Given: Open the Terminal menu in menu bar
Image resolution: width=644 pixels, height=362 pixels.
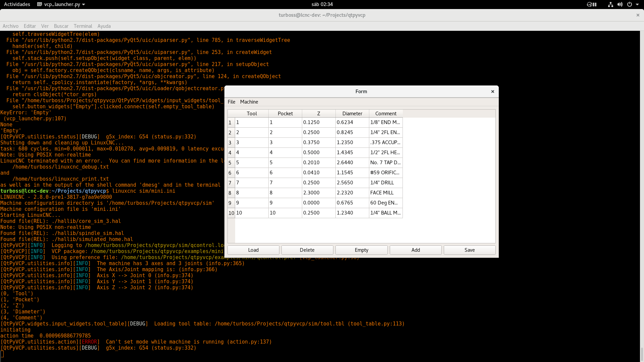Looking at the screenshot, I should [83, 26].
